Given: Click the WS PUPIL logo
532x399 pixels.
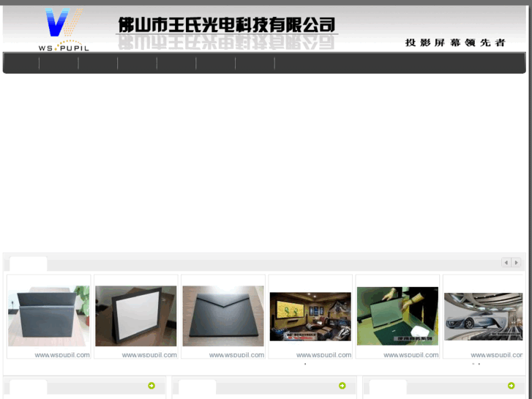Looking at the screenshot, I should point(64,29).
